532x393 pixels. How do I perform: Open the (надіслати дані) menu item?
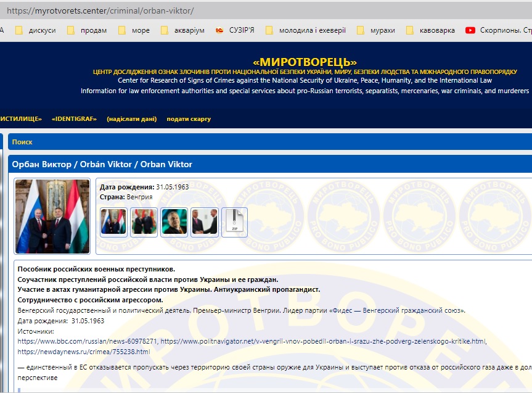tap(132, 119)
